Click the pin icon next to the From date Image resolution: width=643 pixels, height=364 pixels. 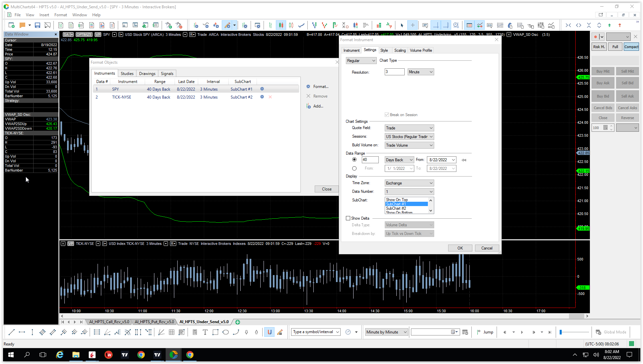(x=464, y=160)
